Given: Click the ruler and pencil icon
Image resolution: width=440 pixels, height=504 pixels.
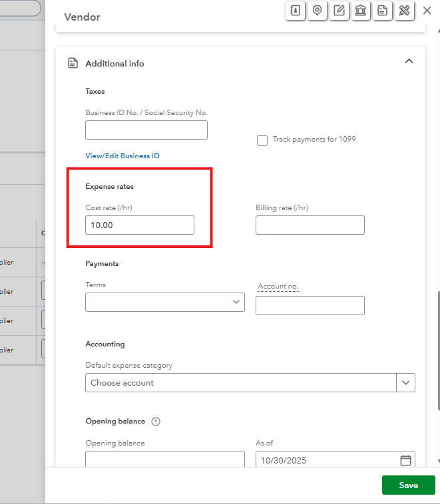Looking at the screenshot, I should [x=404, y=11].
